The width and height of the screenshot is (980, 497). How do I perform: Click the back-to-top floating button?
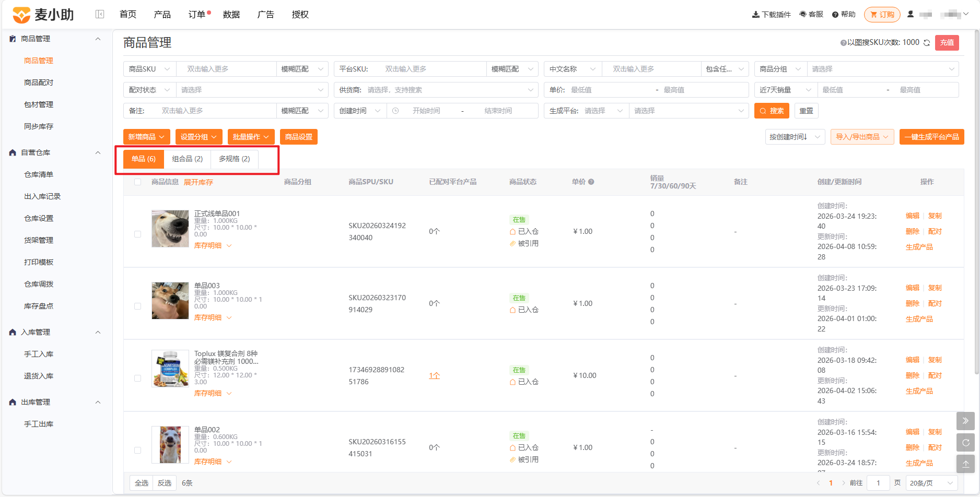pos(965,464)
